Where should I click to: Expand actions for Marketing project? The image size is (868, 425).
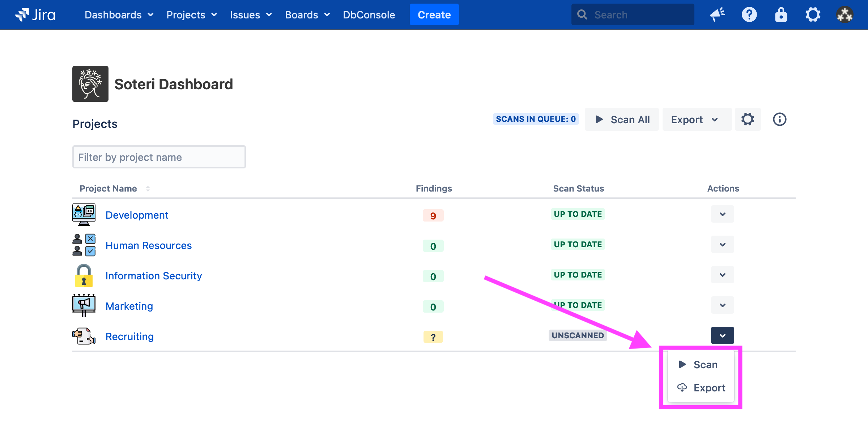pyautogui.click(x=722, y=305)
